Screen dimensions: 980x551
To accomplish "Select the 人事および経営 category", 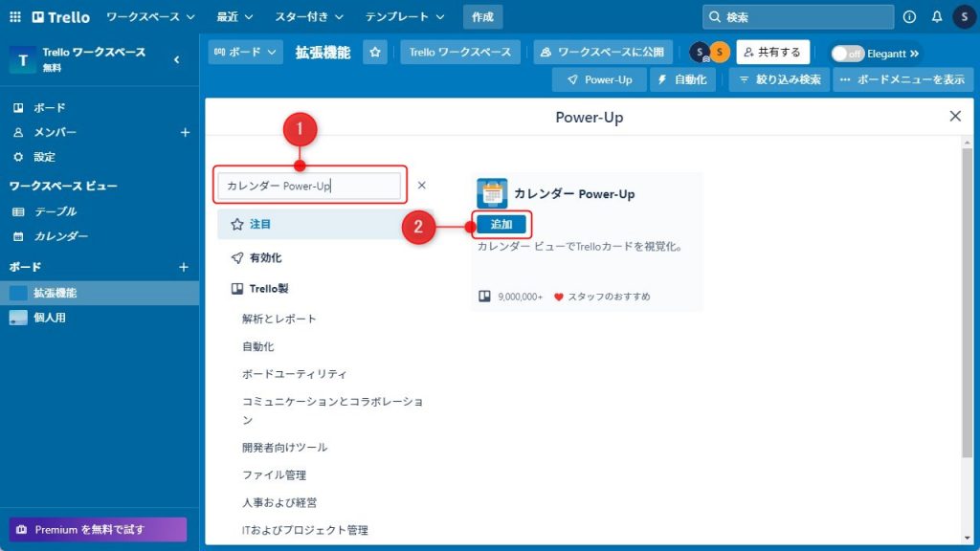I will tap(279, 503).
